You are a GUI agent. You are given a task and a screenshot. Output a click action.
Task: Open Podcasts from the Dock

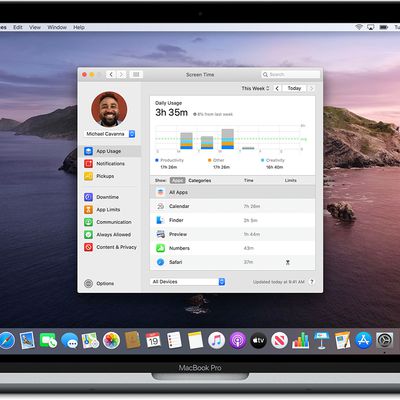pyautogui.click(x=237, y=341)
